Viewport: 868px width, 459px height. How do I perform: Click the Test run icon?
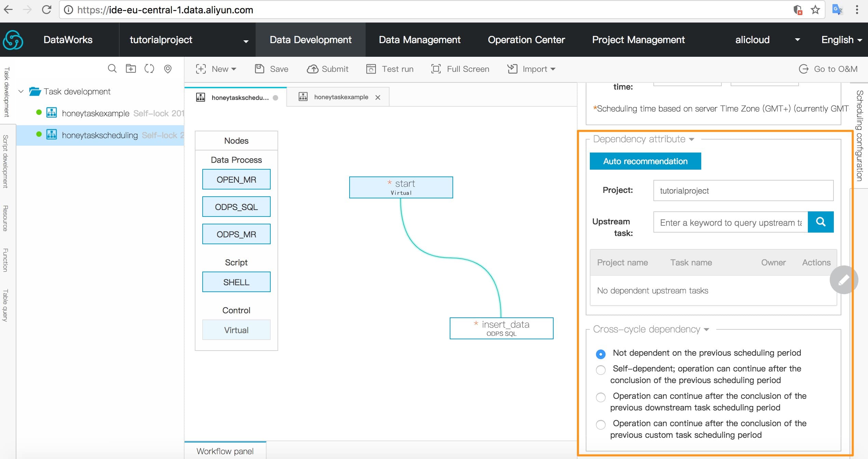371,69
